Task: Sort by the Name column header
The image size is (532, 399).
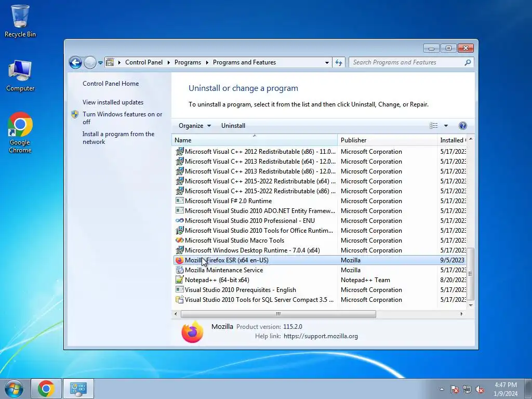Action: pyautogui.click(x=255, y=140)
